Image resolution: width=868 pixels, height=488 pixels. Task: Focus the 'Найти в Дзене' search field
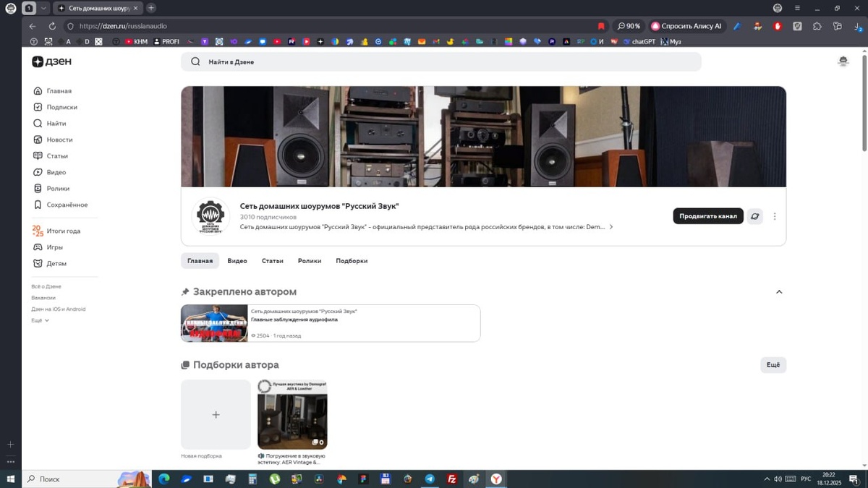pos(441,61)
